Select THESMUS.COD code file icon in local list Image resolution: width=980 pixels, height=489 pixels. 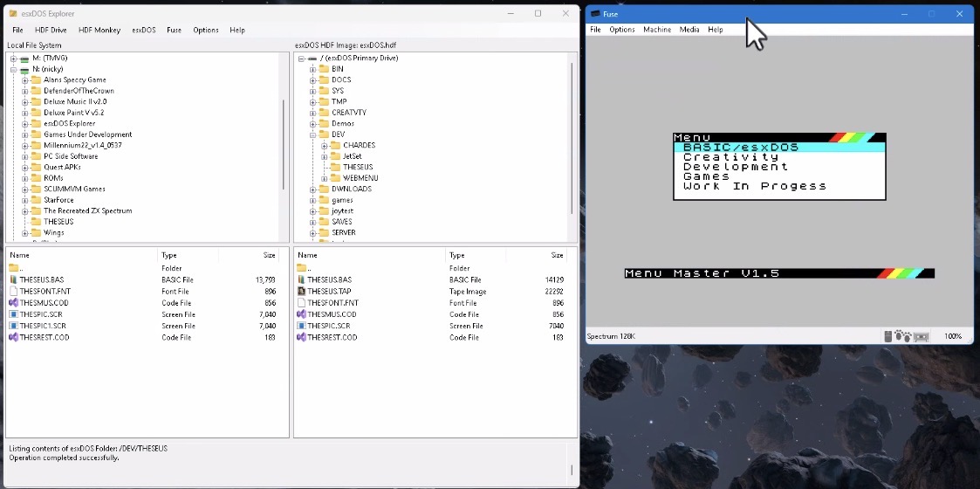pyautogui.click(x=14, y=303)
